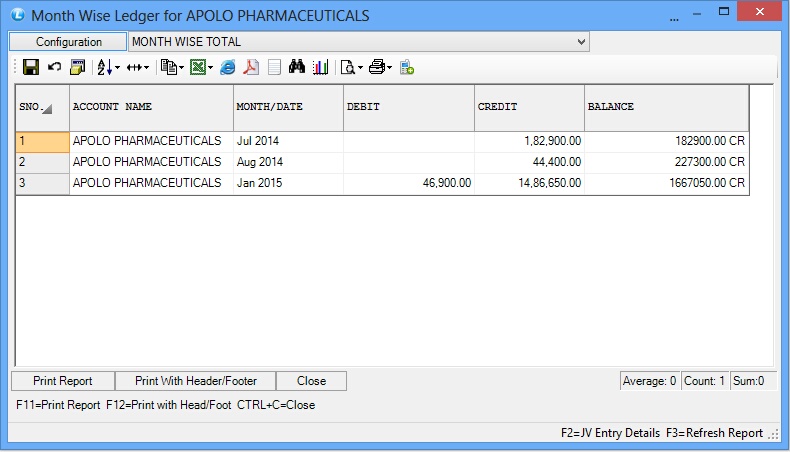Click the Internet Explorer export icon
The width and height of the screenshot is (790, 452).
[228, 67]
